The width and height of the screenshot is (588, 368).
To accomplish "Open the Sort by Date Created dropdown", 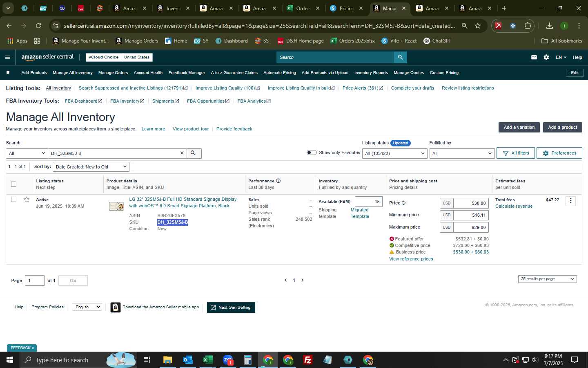I will (x=91, y=167).
